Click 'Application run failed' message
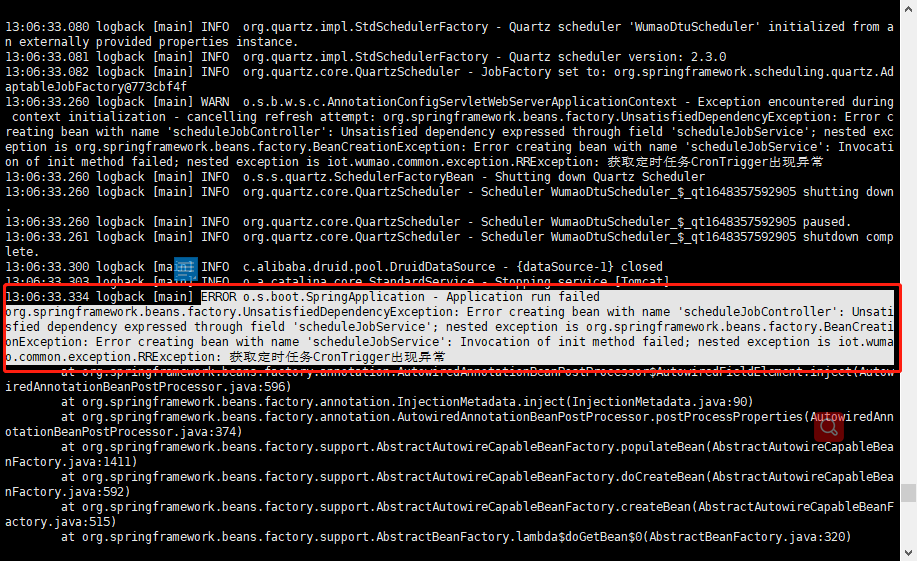 [523, 297]
